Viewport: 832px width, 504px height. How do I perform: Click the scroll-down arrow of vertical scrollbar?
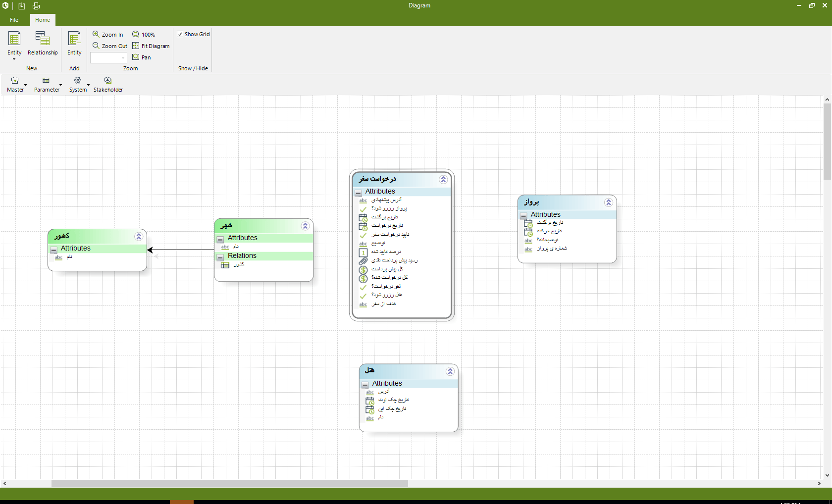click(x=827, y=475)
